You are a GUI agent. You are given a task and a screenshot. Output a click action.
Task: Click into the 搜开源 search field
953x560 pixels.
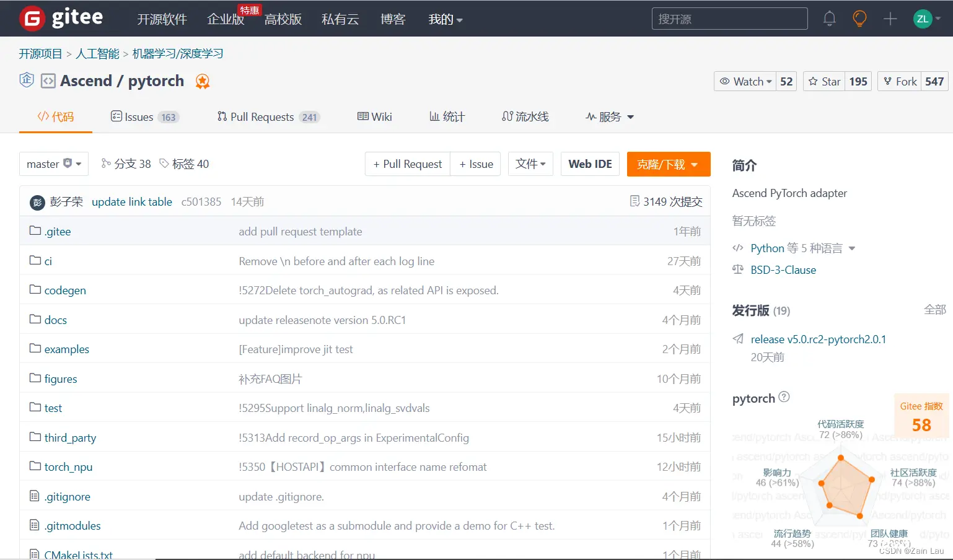tap(730, 19)
